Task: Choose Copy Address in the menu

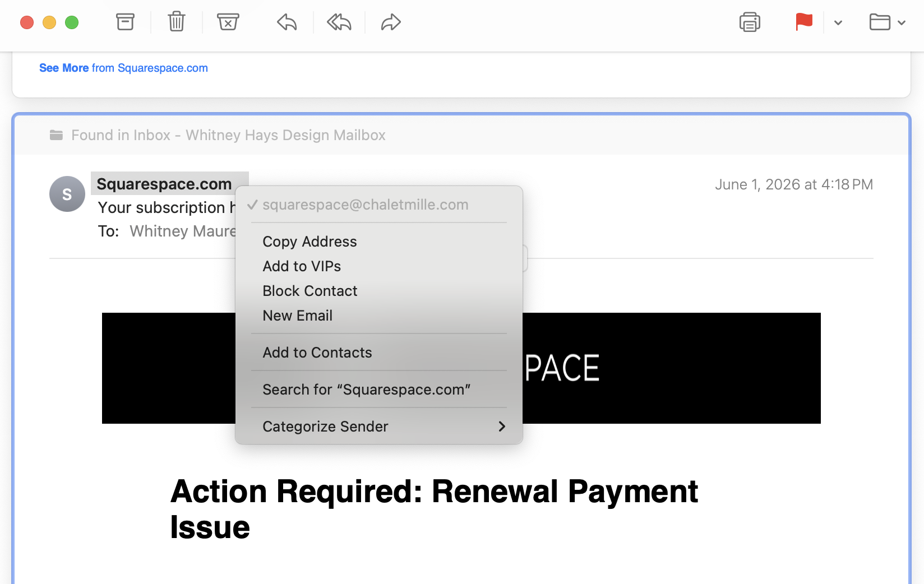Action: [379, 242]
